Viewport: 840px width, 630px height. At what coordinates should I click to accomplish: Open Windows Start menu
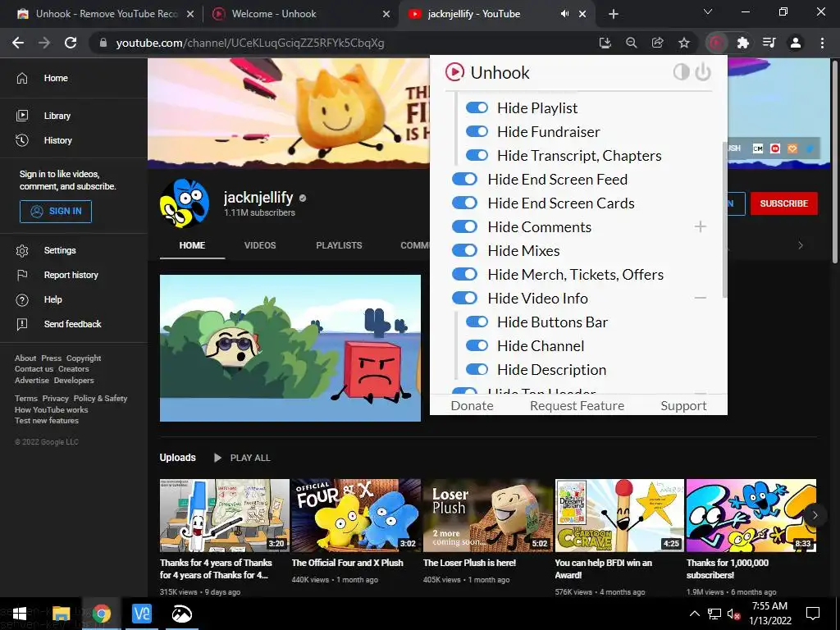20,614
